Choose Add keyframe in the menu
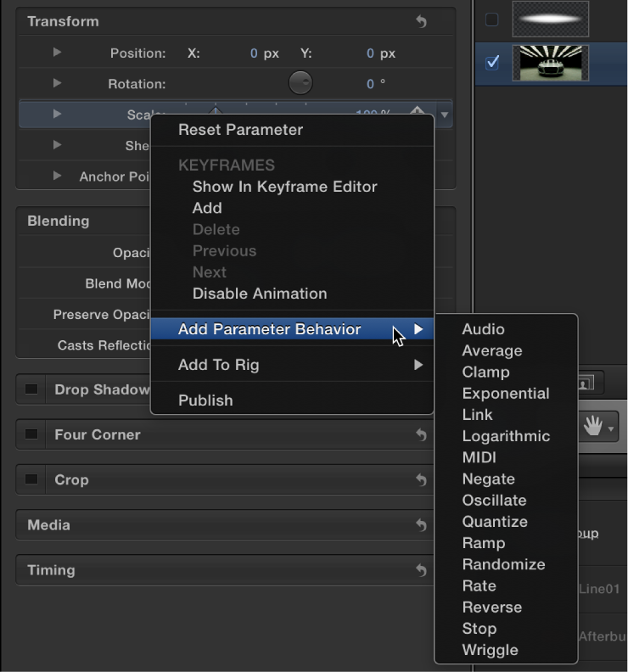Screen dimensions: 628x672 coord(292,208)
